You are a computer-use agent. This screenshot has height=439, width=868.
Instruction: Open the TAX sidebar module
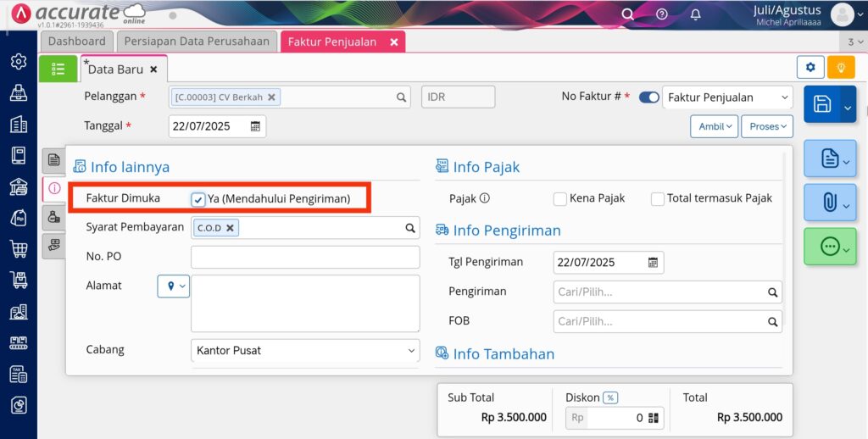[19, 375]
